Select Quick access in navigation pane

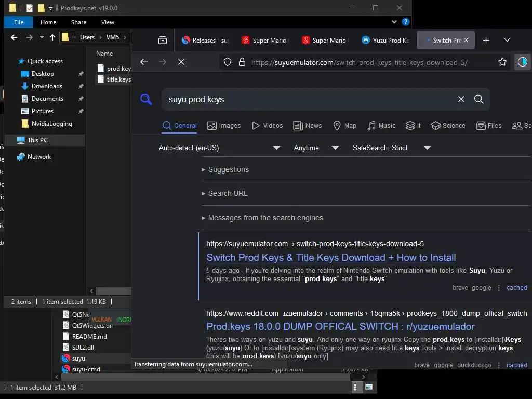pos(45,61)
